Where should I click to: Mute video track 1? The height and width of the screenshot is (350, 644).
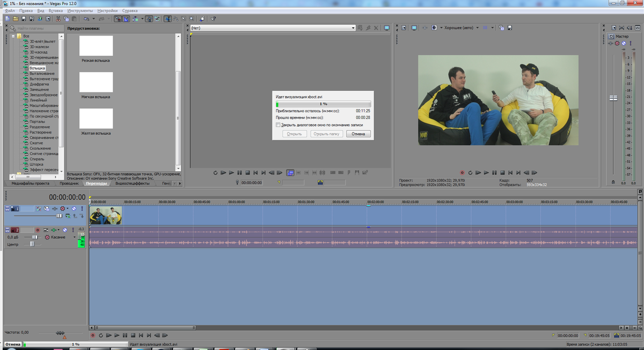74,208
